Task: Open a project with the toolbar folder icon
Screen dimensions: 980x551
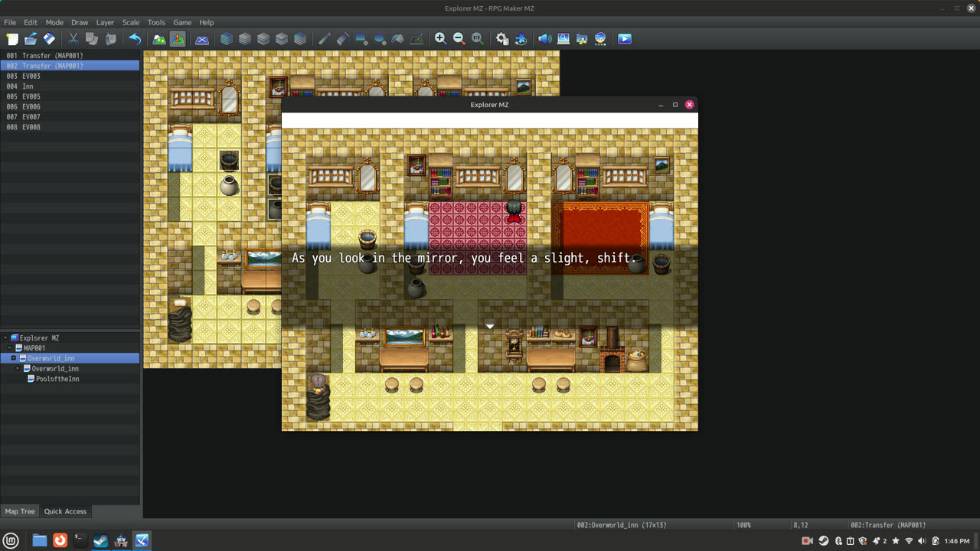Action: click(x=31, y=39)
